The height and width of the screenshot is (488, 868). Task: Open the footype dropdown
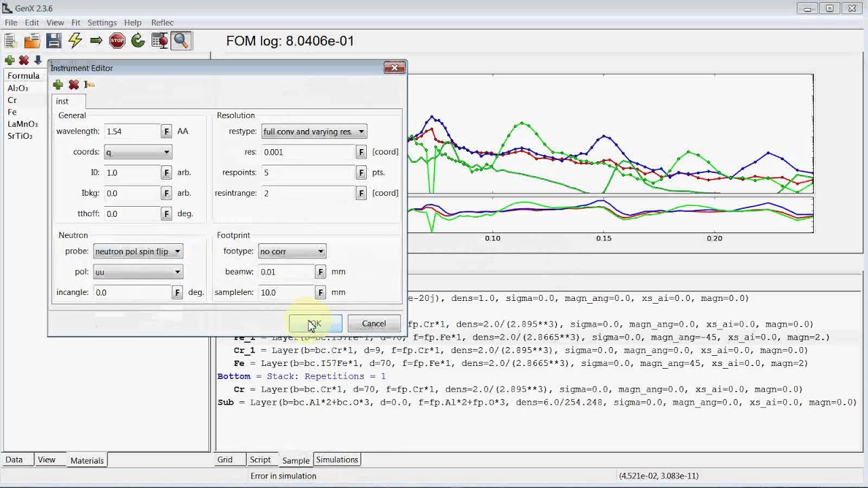(292, 251)
